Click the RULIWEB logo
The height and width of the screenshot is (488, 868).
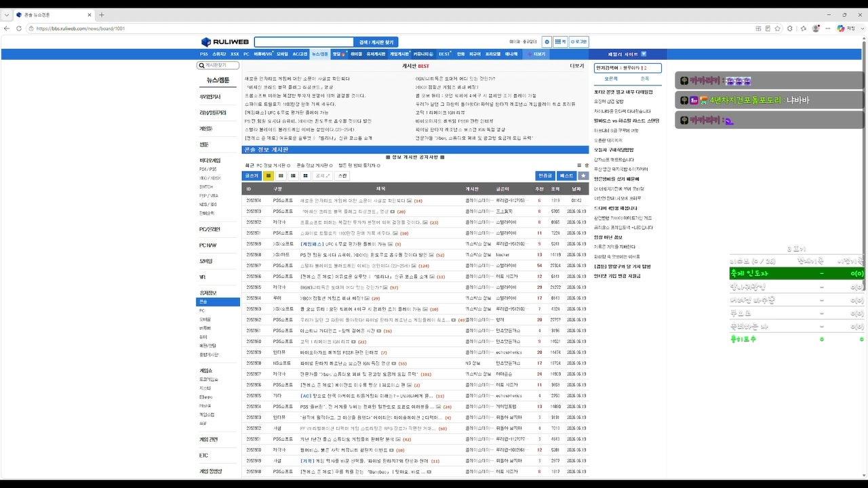click(x=225, y=42)
